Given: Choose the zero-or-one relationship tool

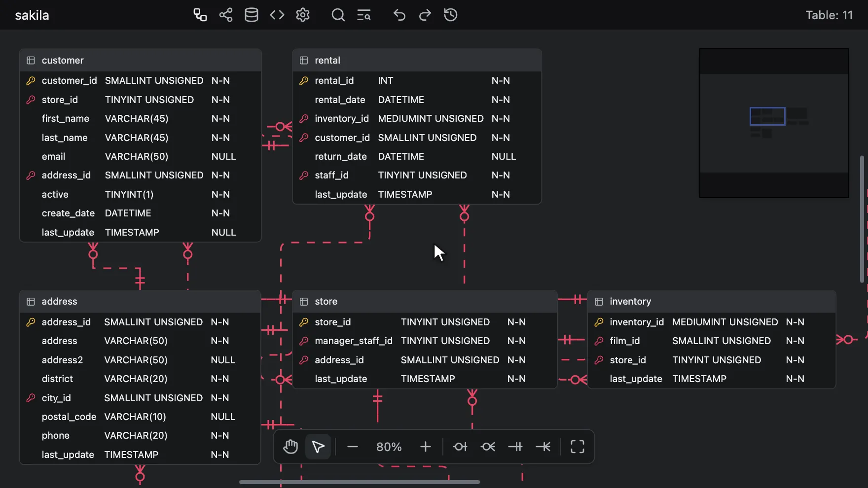Looking at the screenshot, I should tap(460, 447).
